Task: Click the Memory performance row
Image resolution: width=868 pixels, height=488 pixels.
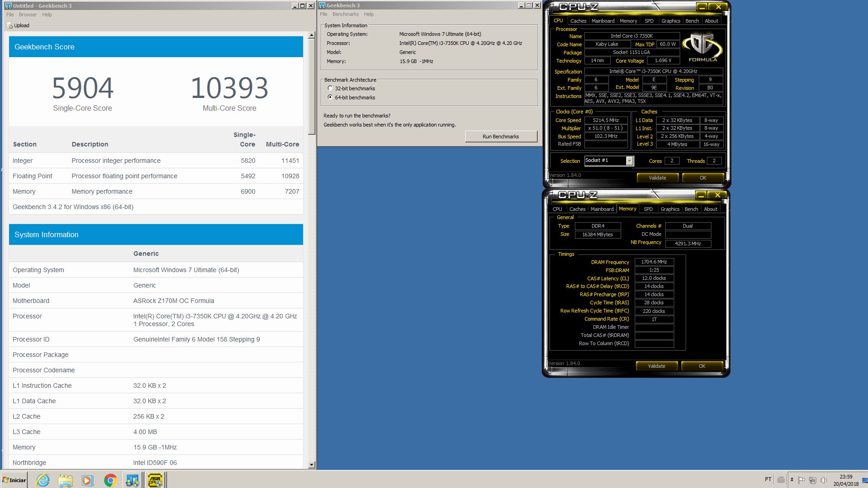Action: [x=156, y=191]
